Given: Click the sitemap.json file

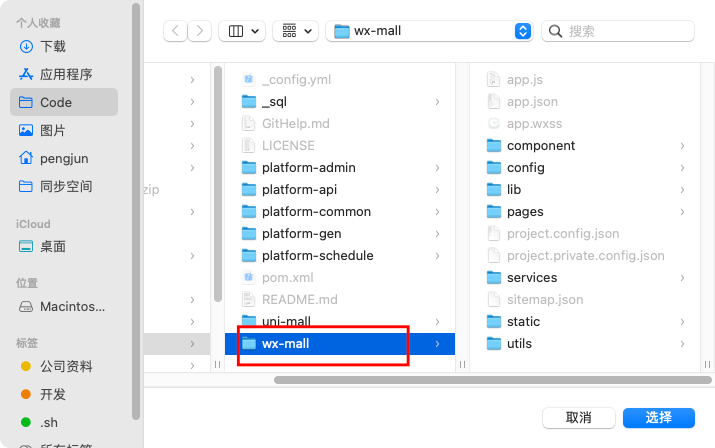Looking at the screenshot, I should [x=585, y=299].
